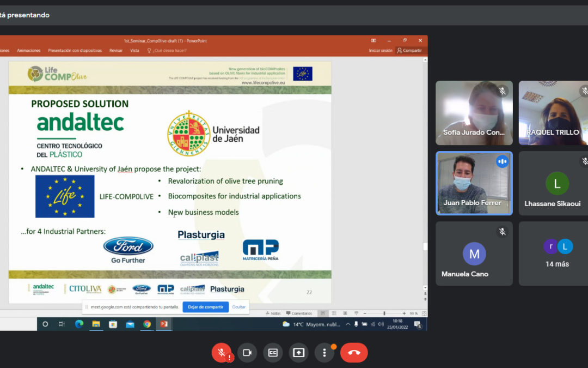Open the notification center icon
The height and width of the screenshot is (368, 588).
coord(418,324)
